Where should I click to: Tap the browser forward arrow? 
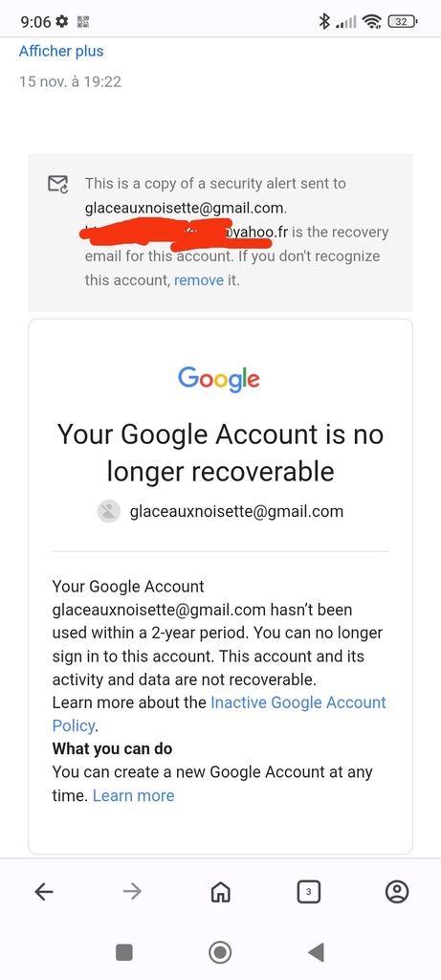[x=132, y=892]
